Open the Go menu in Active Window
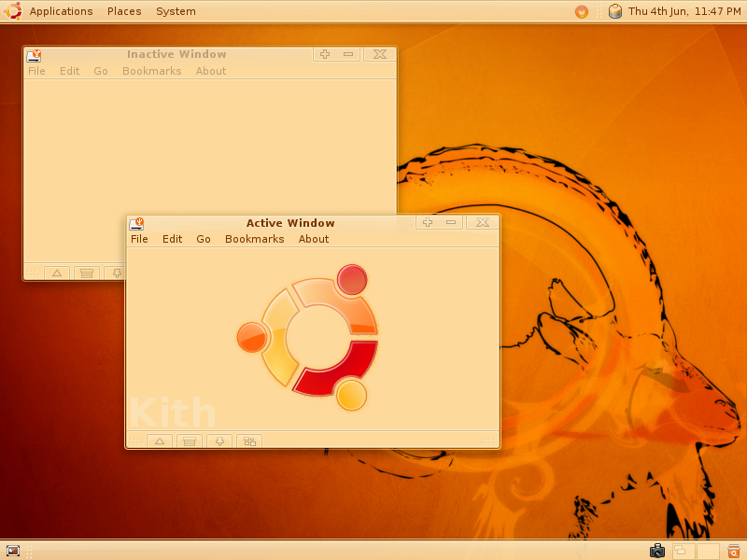Viewport: 747px width, 560px height. click(204, 239)
